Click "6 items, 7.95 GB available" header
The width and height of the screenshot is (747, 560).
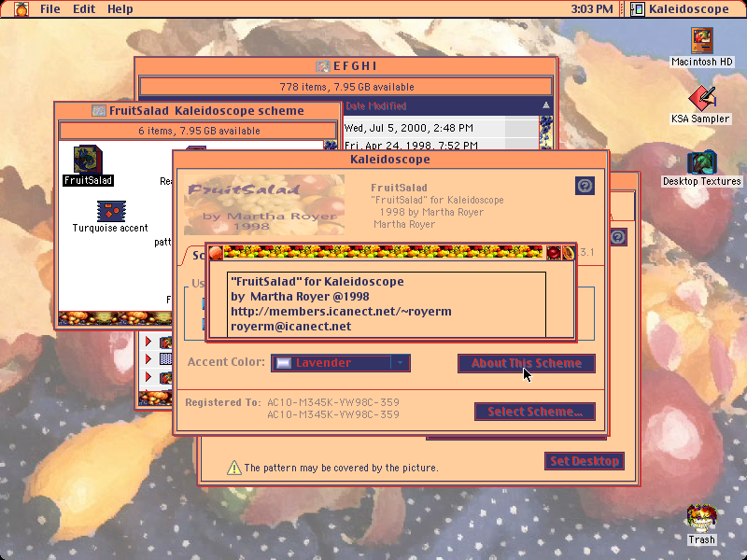point(199,131)
